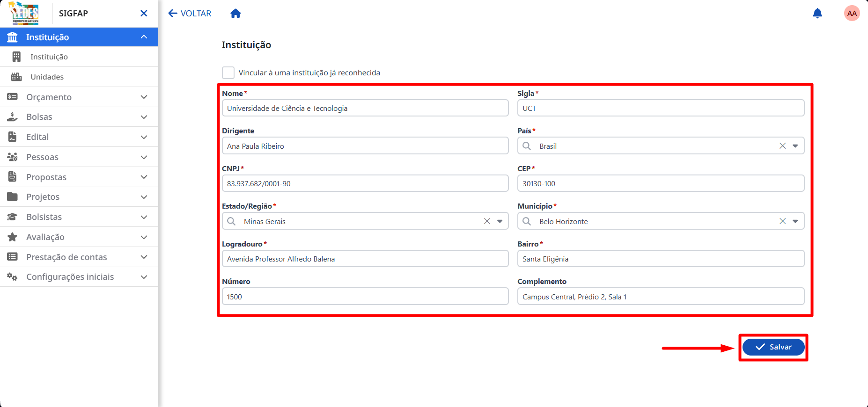Open the notifications bell
This screenshot has width=868, height=407.
(x=817, y=13)
